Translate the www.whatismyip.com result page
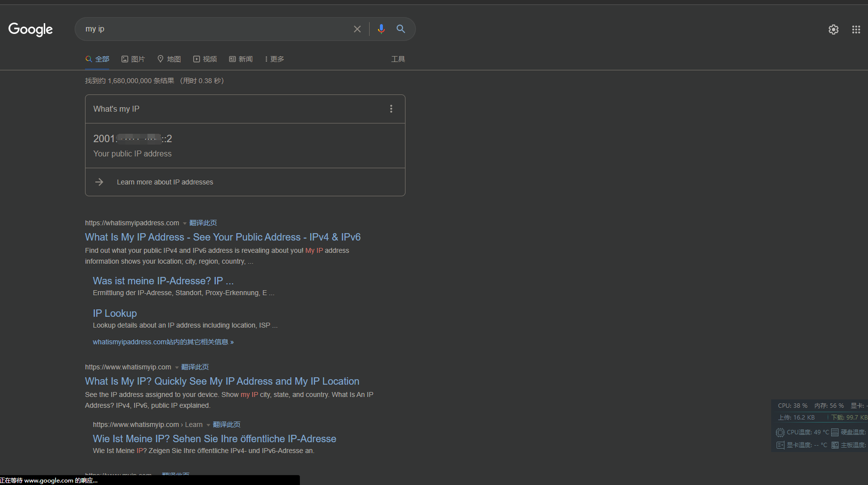The width and height of the screenshot is (868, 485). coord(195,367)
